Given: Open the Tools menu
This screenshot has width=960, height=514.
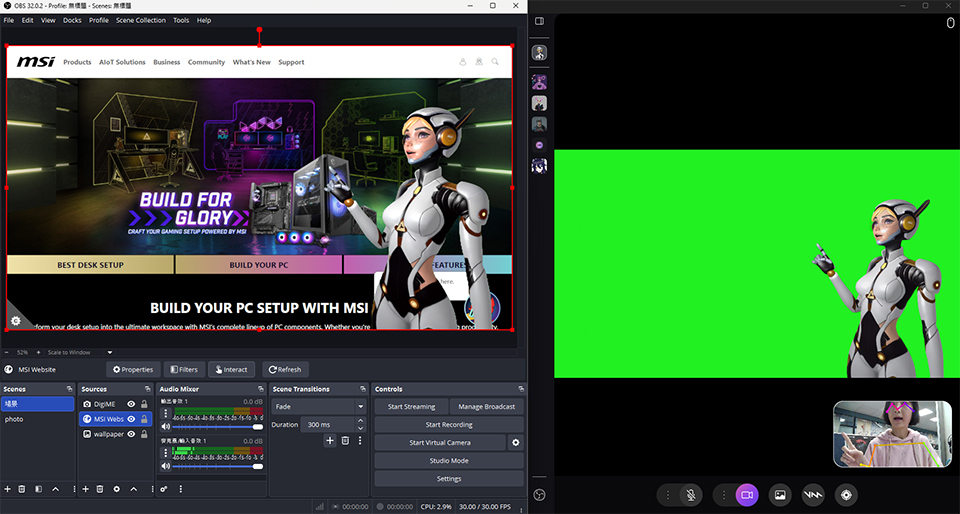Looking at the screenshot, I should point(181,20).
